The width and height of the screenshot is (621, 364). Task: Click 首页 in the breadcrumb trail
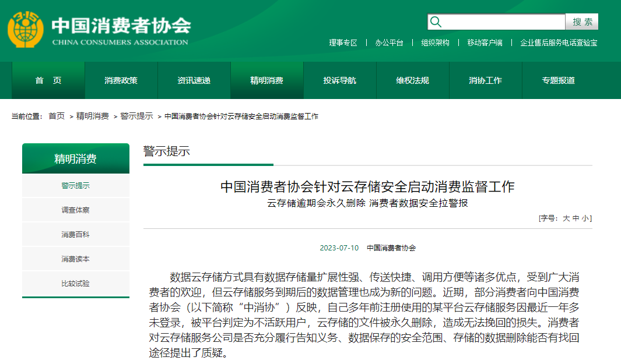pos(56,116)
